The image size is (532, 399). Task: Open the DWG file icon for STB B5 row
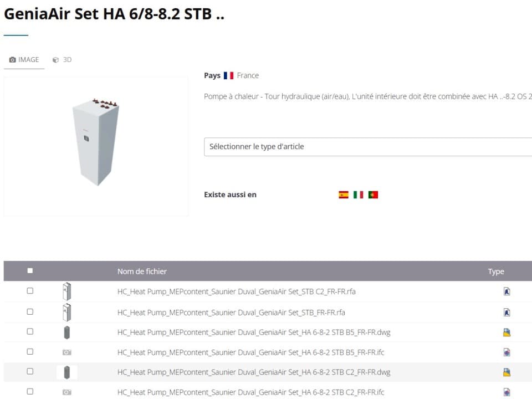point(507,331)
